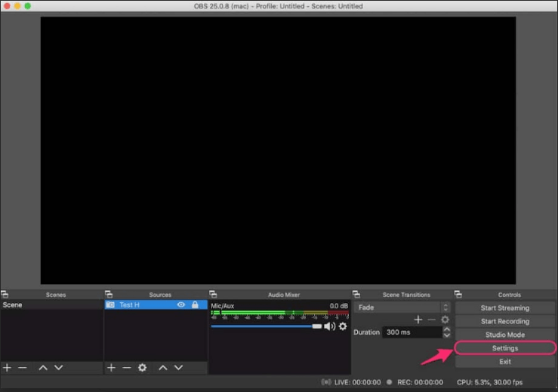The width and height of the screenshot is (558, 392).
Task: Undock the Audio Mixer panel
Action: point(213,295)
